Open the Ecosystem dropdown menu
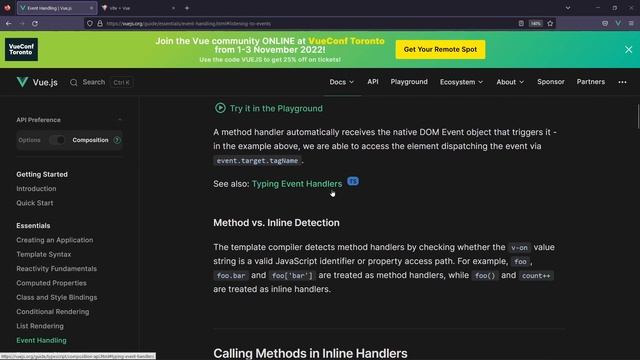Screen dimensions: 640x360 [461, 82]
